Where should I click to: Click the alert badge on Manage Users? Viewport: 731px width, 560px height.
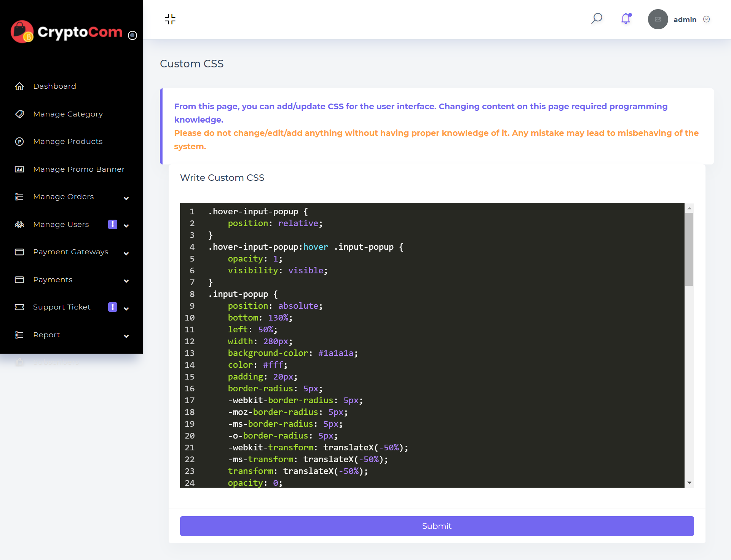113,224
